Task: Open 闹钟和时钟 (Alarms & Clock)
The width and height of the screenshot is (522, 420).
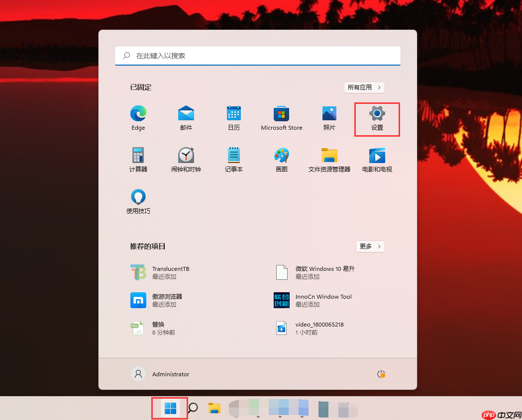Action: tap(186, 159)
